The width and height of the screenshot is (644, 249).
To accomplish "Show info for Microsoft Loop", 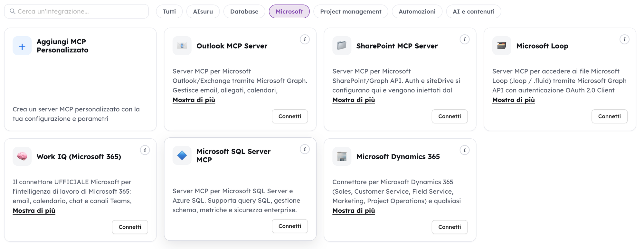I will coord(624,39).
